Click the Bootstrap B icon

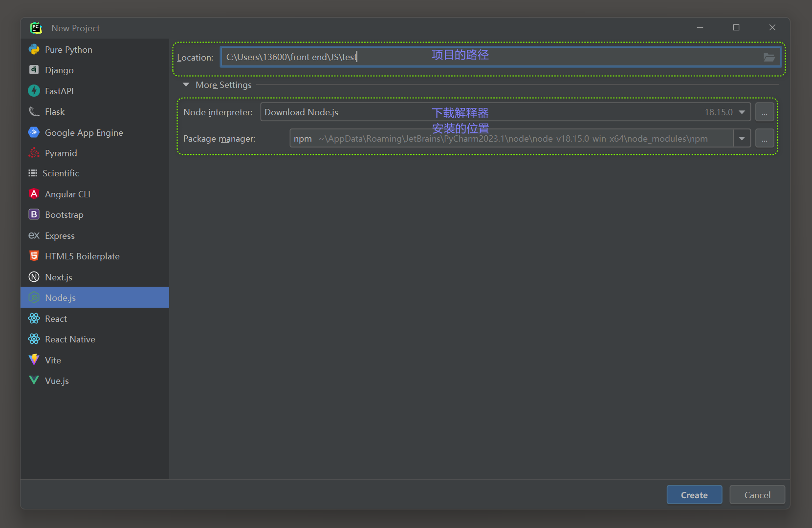pos(34,214)
